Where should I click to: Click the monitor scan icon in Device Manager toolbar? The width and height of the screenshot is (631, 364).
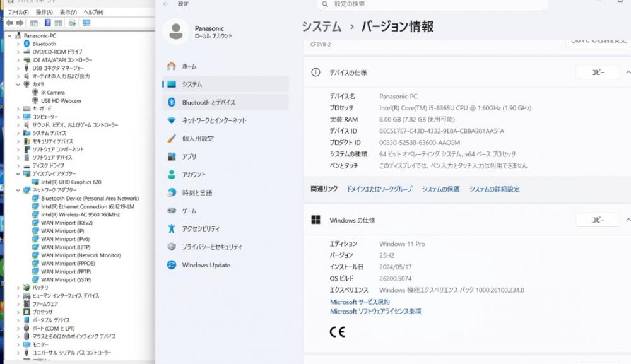click(86, 23)
